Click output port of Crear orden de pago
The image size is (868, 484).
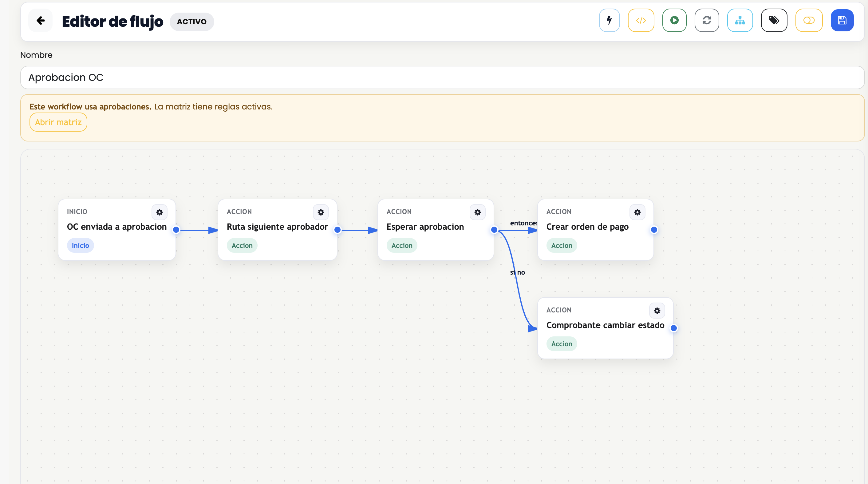(654, 230)
